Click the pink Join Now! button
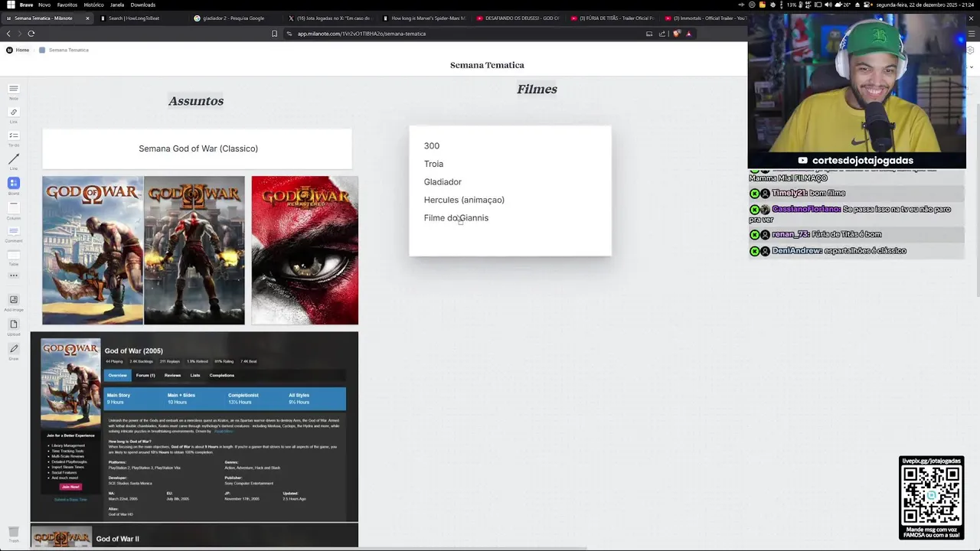 click(x=70, y=487)
